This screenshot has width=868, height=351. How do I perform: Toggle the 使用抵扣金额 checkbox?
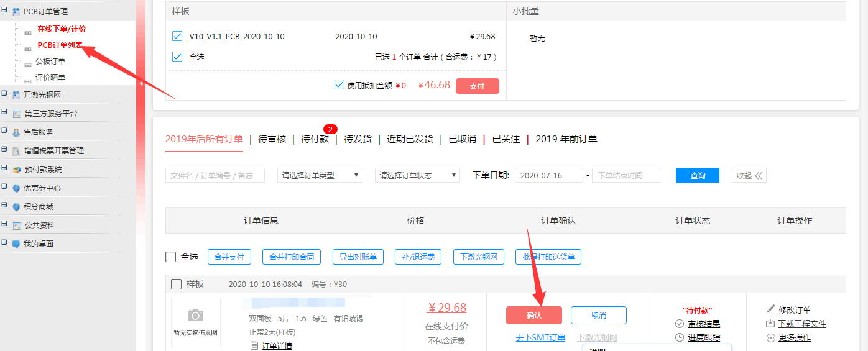339,85
